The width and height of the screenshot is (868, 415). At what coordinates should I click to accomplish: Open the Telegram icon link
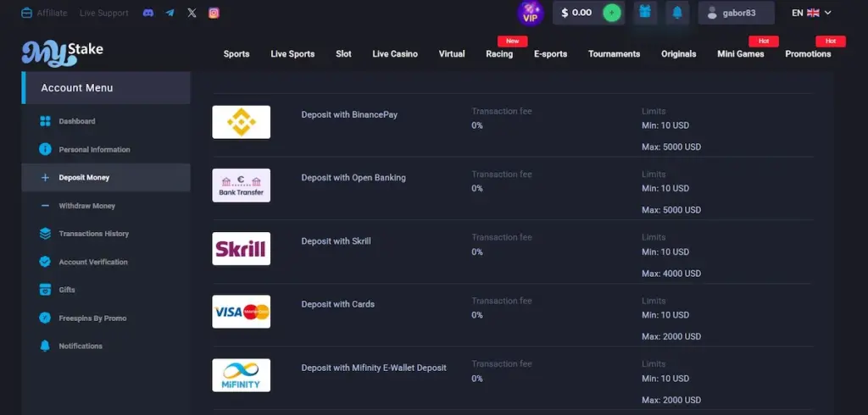170,13
